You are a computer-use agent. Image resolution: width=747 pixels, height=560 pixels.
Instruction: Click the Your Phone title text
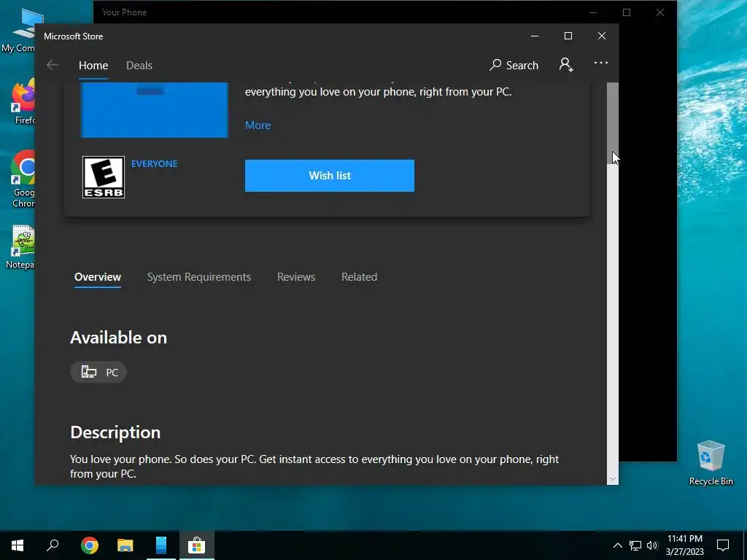[x=124, y=12]
